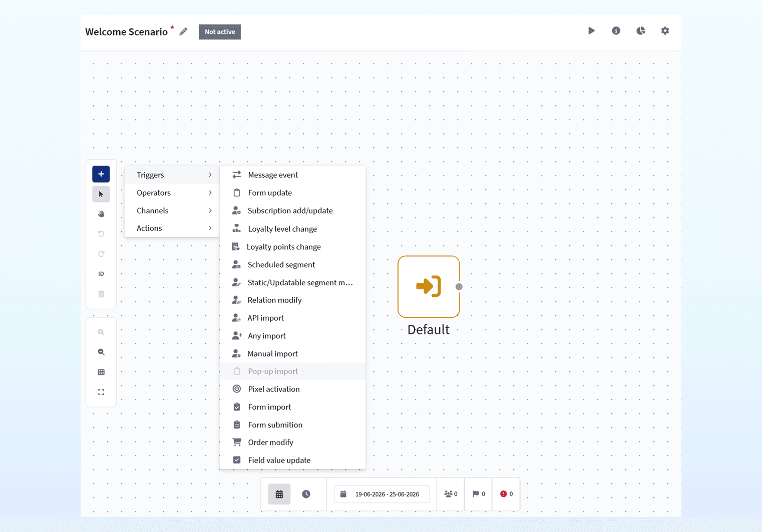The width and height of the screenshot is (762, 532).
Task: Select Loyalty level change trigger
Action: click(293, 229)
